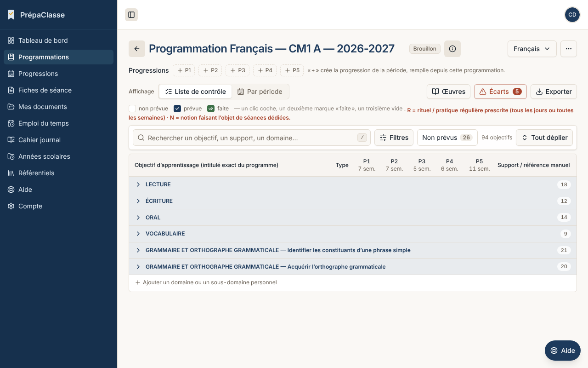Viewport: 588px width, 368px height.
Task: Switch to Par période view
Action: click(x=260, y=92)
